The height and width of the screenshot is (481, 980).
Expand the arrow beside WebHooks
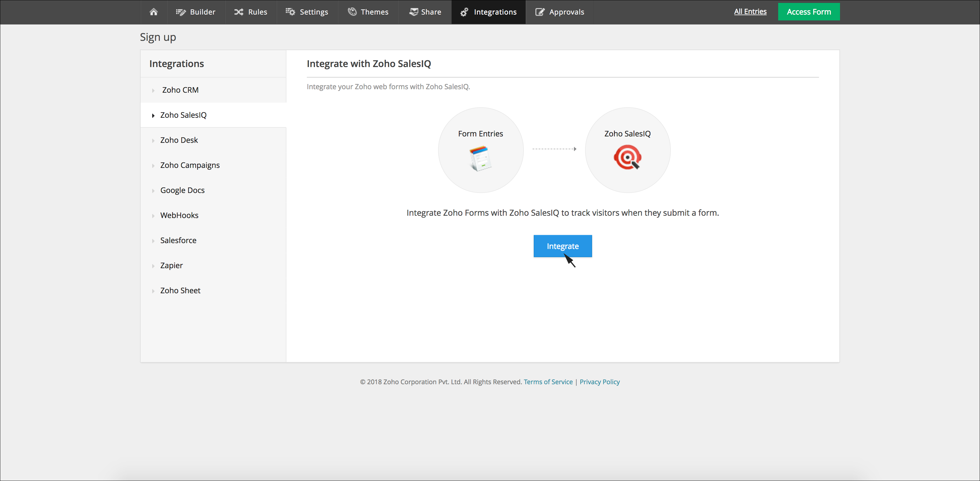[x=153, y=216]
